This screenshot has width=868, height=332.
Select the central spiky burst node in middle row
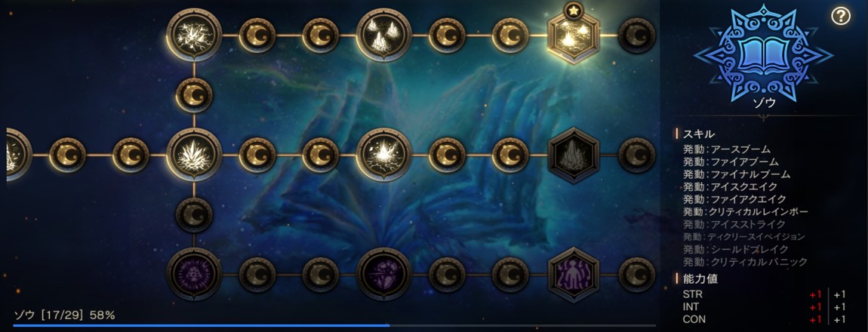(194, 155)
